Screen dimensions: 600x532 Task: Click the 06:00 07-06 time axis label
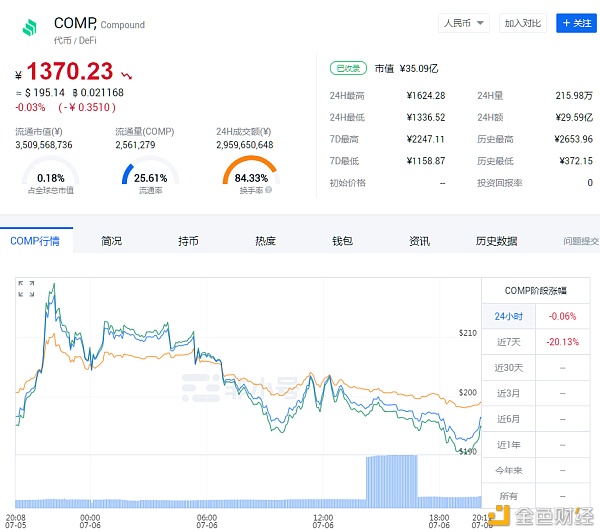tap(207, 521)
